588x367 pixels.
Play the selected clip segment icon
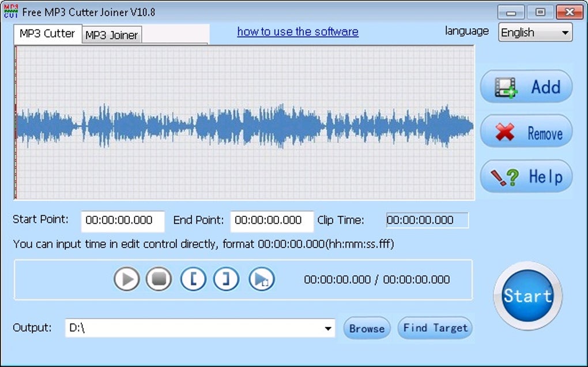pyautogui.click(x=261, y=279)
